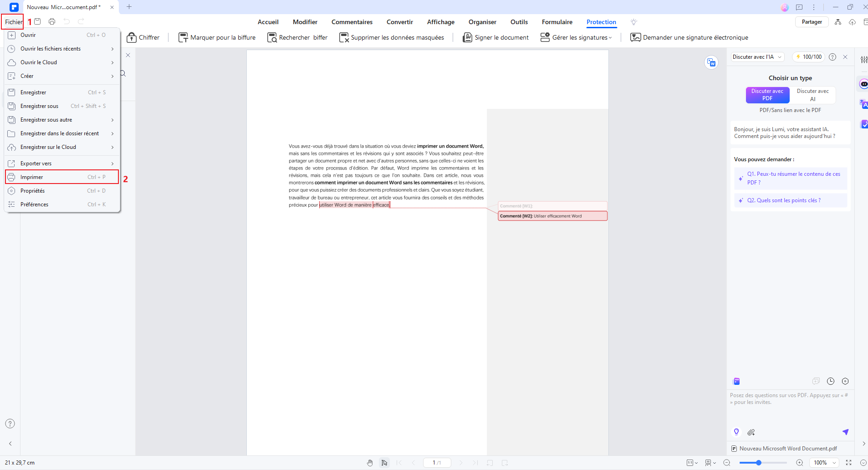Click the Lumi AI assistant robot icon
The height and width of the screenshot is (470, 868).
[x=863, y=84]
